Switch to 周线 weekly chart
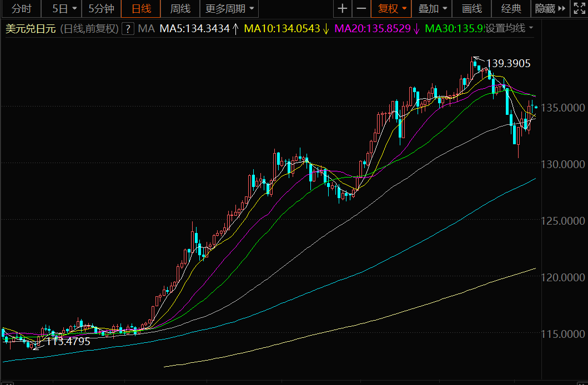Screen dimensions: 588x385 pos(180,9)
